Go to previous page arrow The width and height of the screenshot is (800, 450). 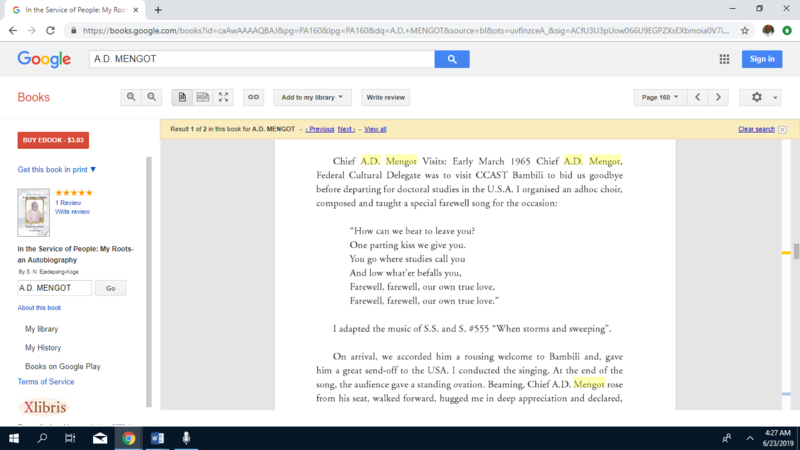tap(697, 97)
